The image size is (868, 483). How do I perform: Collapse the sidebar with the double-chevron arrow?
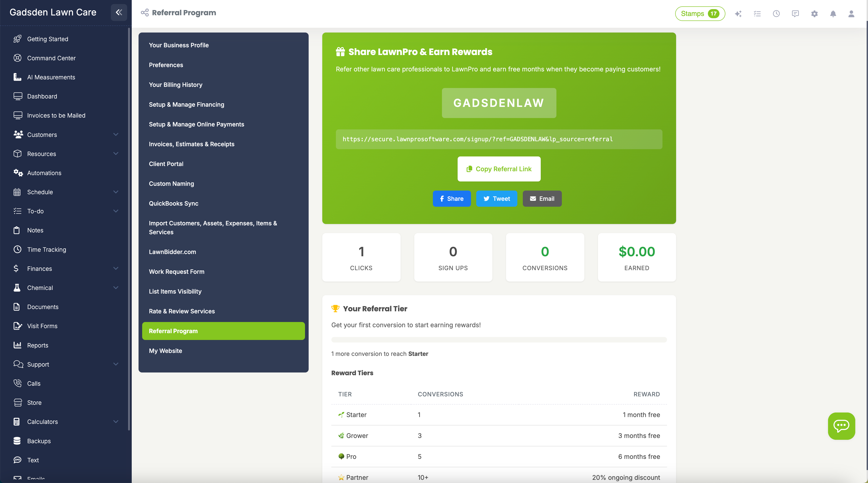point(119,13)
